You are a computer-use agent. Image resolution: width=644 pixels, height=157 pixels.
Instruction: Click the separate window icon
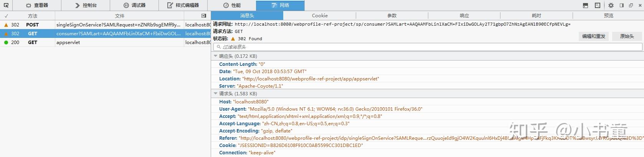pyautogui.click(x=631, y=5)
